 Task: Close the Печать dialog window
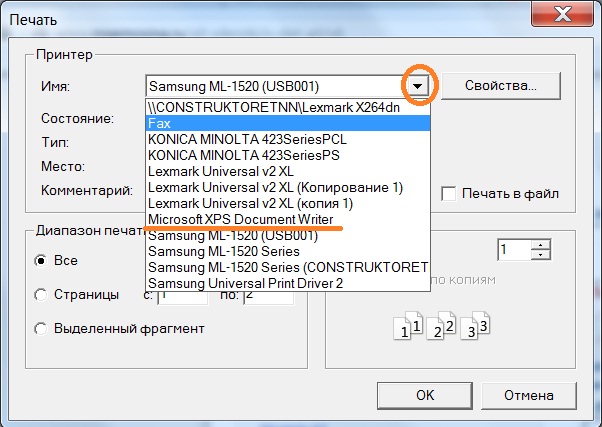[563, 15]
